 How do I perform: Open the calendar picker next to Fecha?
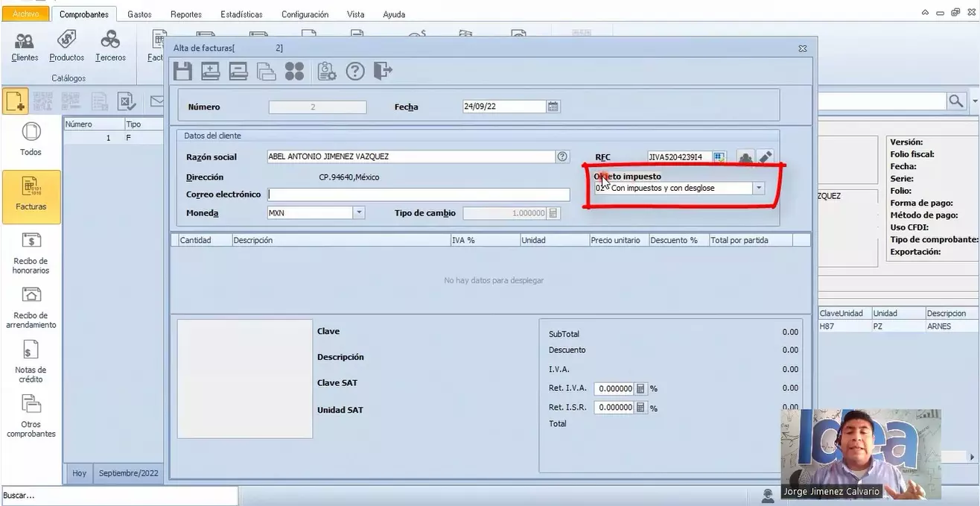tap(553, 107)
